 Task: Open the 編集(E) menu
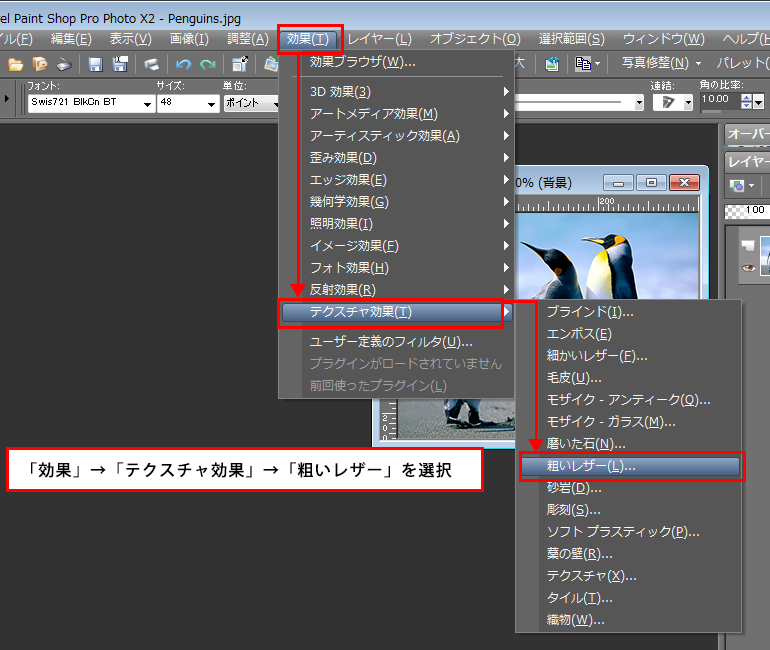tap(71, 39)
